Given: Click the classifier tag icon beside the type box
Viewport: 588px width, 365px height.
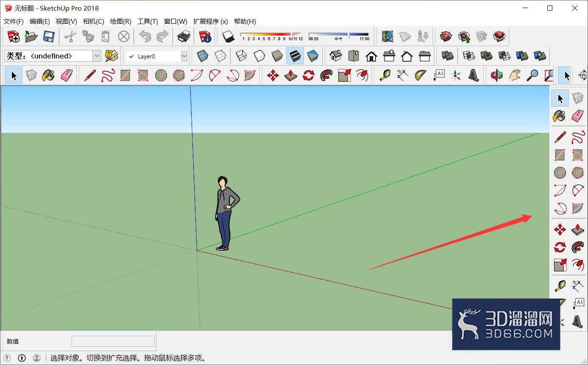Looking at the screenshot, I should pos(111,56).
